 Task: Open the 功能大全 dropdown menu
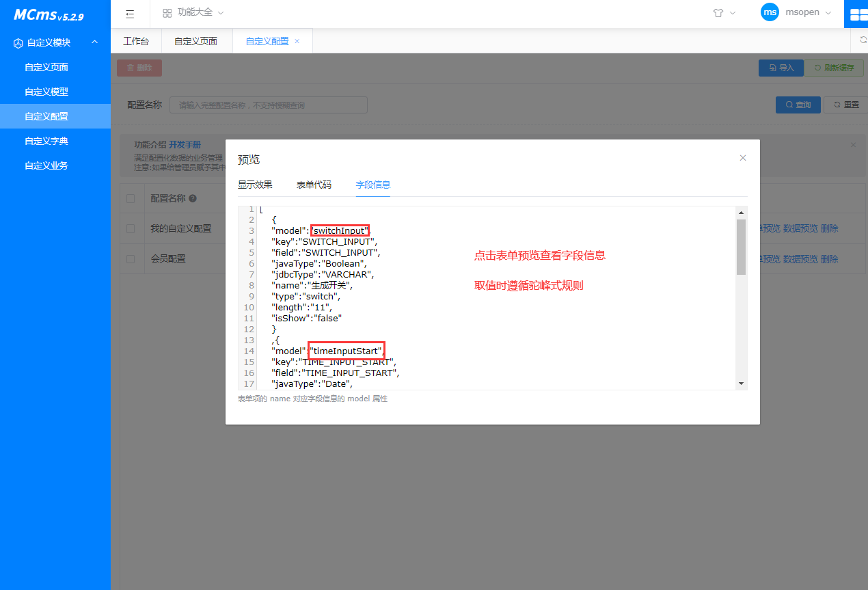point(193,13)
